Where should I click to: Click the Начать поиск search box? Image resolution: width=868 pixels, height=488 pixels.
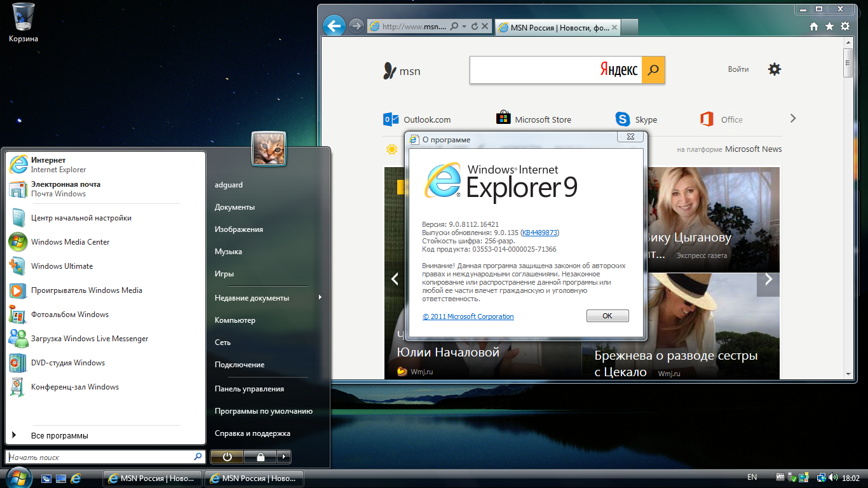click(105, 457)
